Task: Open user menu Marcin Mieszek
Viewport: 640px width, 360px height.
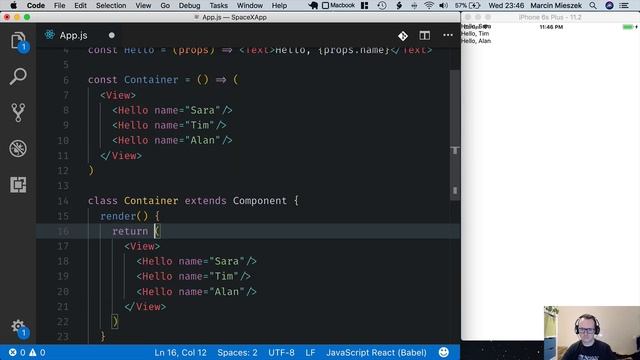Action: point(556,6)
